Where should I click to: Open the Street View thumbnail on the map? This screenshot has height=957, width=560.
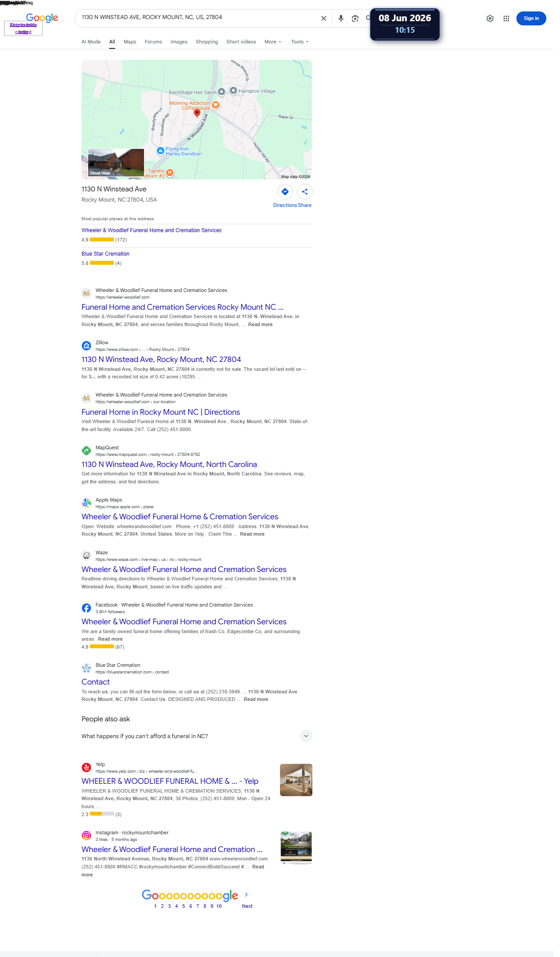pyautogui.click(x=116, y=163)
